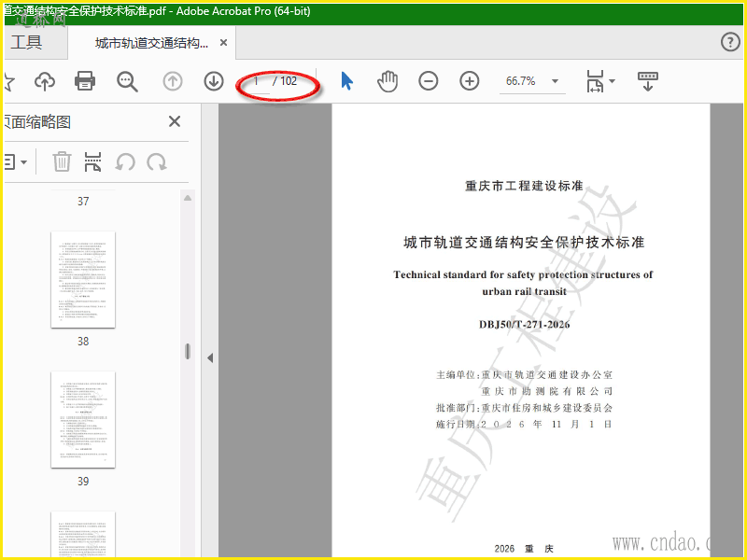The image size is (747, 560).
Task: Open the zoom level dropdown arrow
Action: [x=555, y=81]
